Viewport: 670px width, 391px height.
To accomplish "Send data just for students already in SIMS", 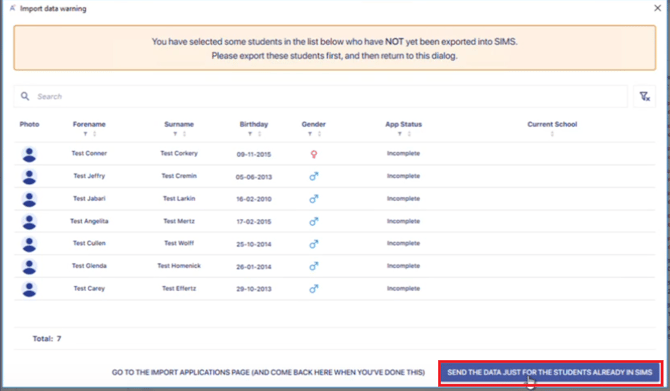I will 550,373.
